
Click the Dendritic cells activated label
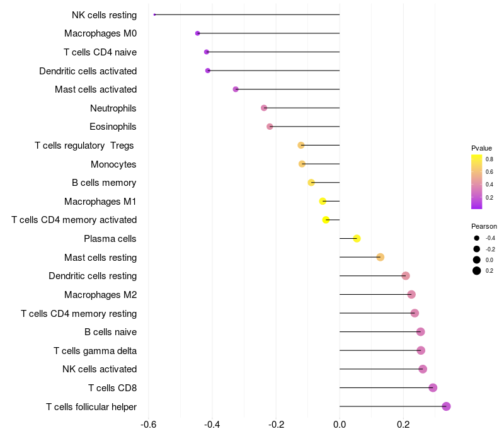(x=88, y=71)
